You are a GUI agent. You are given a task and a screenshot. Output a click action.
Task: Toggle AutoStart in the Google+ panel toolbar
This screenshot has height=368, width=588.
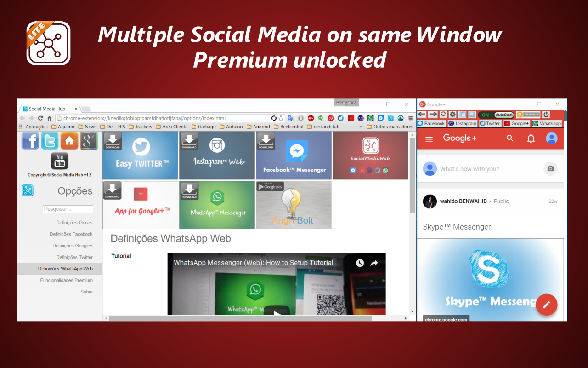click(x=504, y=115)
